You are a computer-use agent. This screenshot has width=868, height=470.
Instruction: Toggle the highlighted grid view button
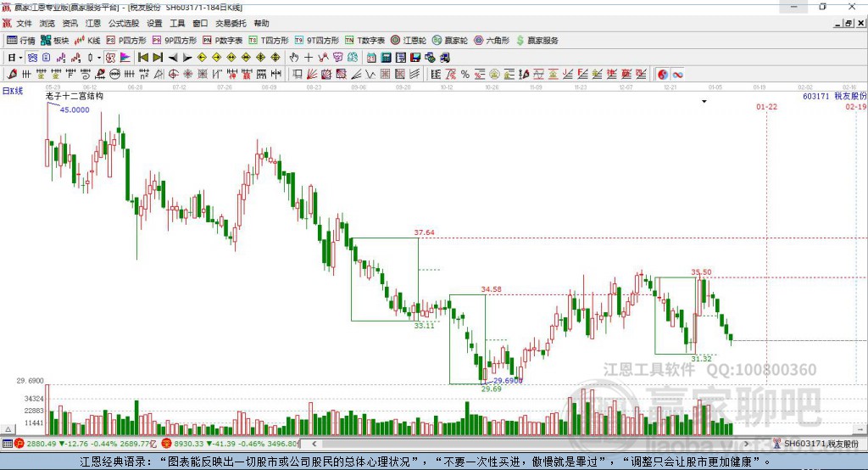click(32, 57)
